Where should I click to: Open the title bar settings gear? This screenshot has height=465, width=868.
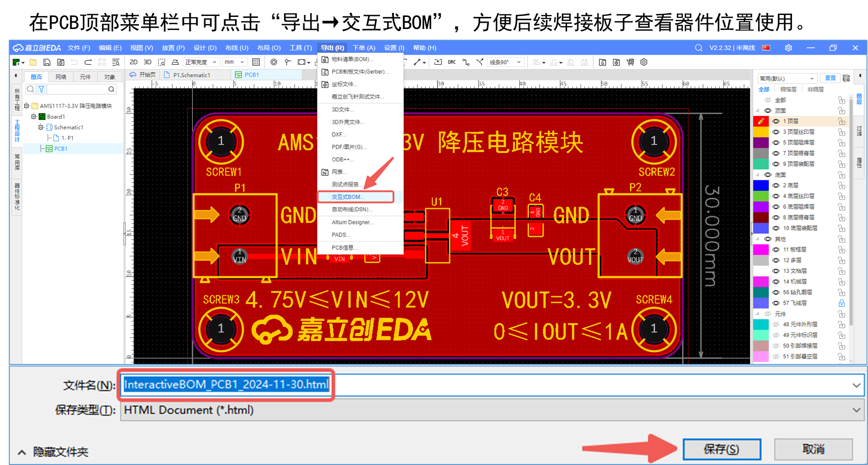[788, 48]
